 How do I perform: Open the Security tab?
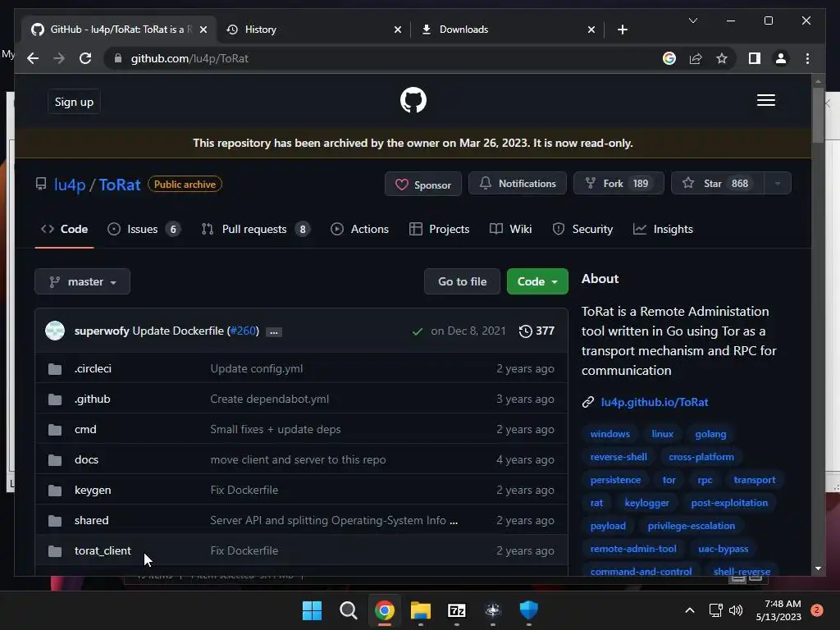[582, 230]
